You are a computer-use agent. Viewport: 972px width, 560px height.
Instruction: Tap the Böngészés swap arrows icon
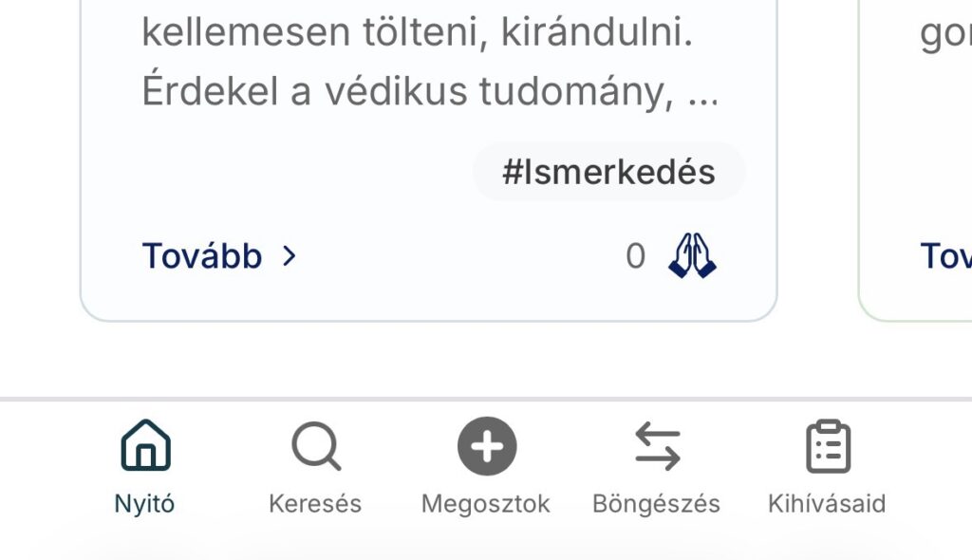[x=657, y=446]
